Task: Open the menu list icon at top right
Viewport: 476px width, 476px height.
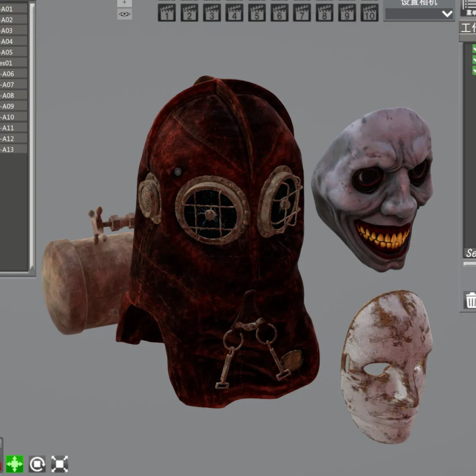Action: (469, 7)
